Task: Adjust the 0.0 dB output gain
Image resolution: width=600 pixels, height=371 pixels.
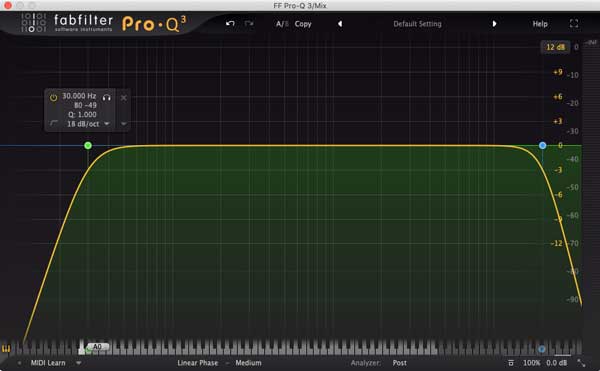Action: pos(556,363)
